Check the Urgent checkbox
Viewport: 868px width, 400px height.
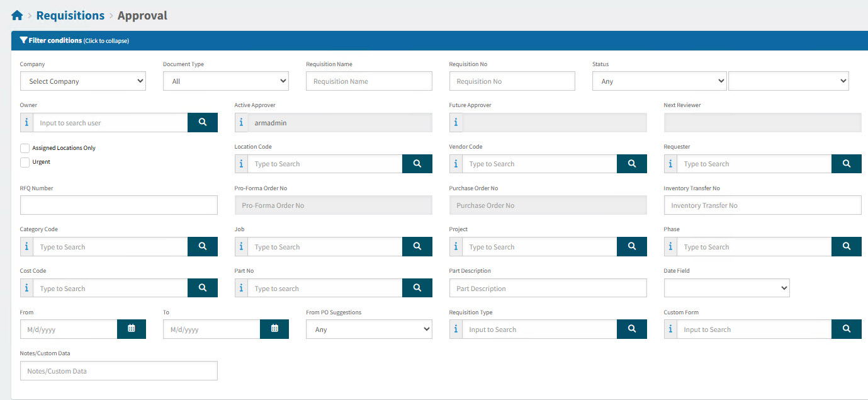[25, 162]
